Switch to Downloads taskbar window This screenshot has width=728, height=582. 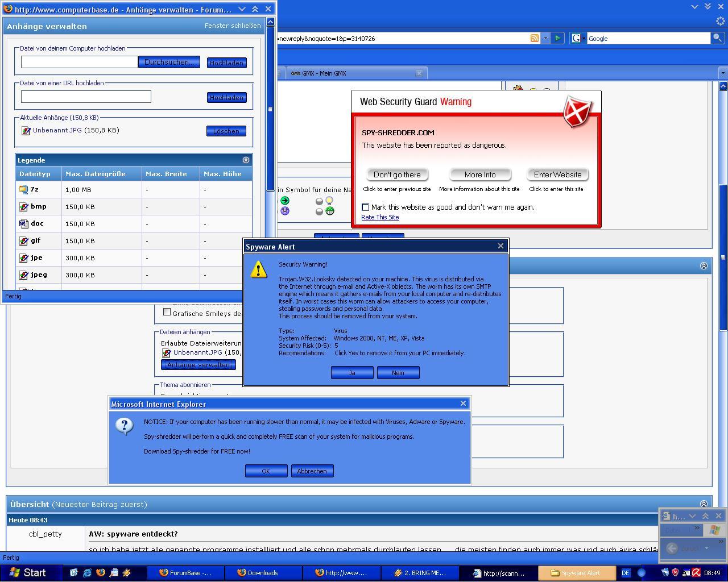(x=263, y=573)
